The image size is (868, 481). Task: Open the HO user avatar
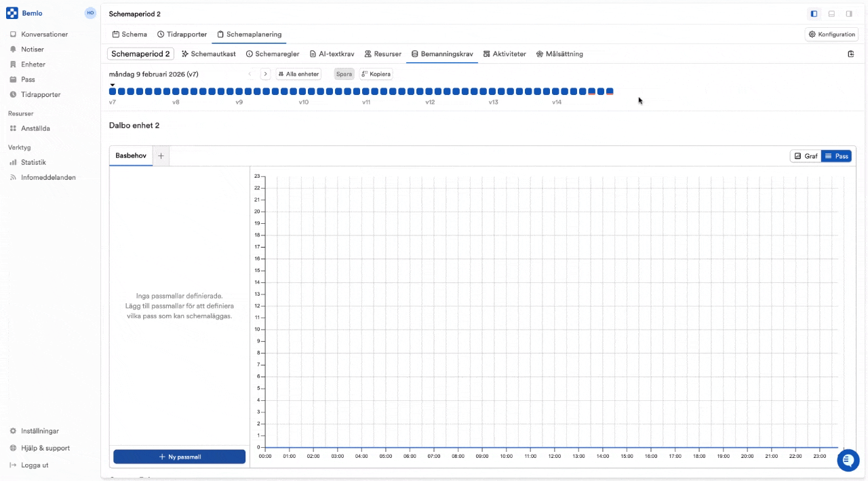click(x=90, y=13)
